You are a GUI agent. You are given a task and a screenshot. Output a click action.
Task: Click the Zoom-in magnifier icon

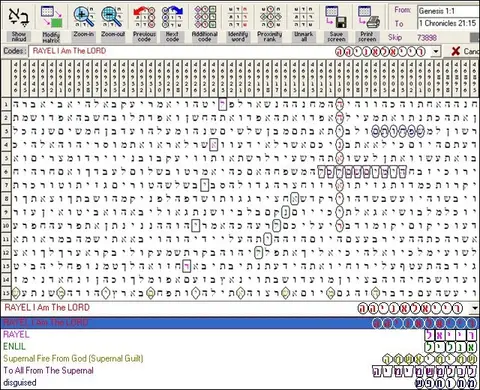(83, 17)
